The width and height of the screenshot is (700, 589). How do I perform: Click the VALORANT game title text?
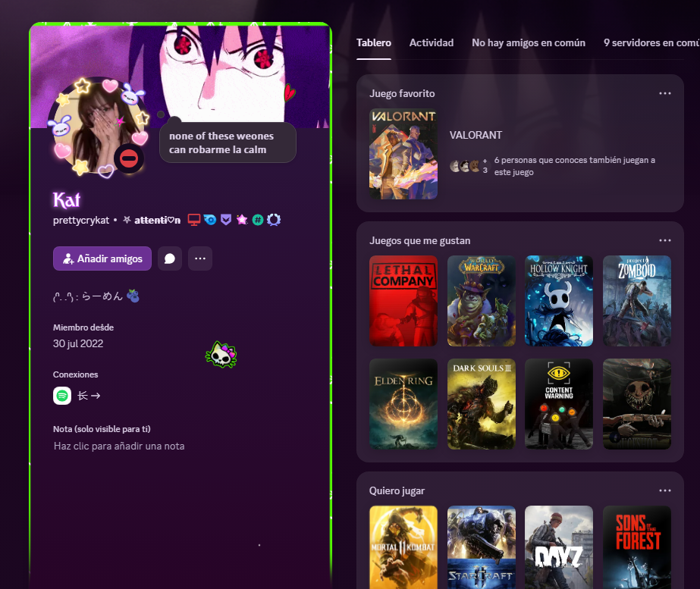click(x=476, y=135)
